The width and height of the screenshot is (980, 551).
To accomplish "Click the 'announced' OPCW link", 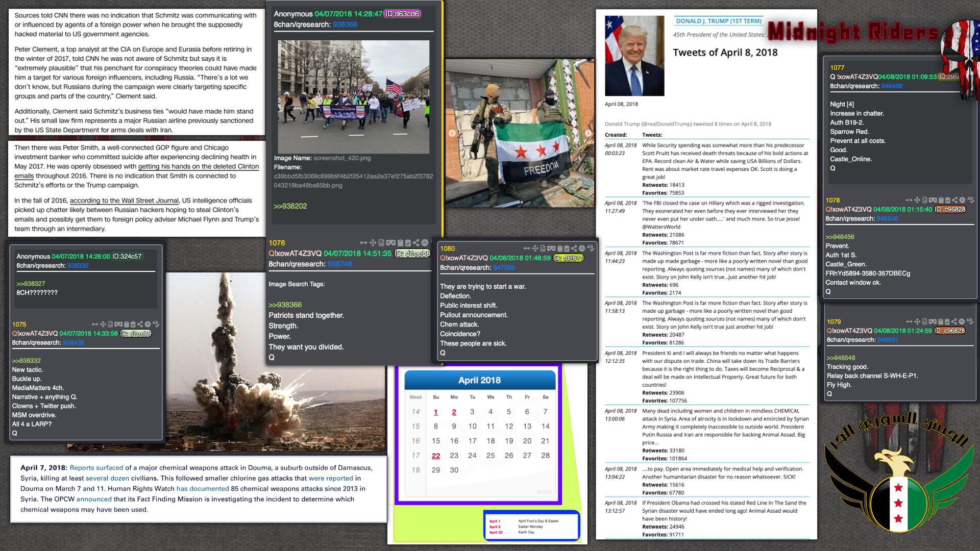I will pyautogui.click(x=94, y=499).
